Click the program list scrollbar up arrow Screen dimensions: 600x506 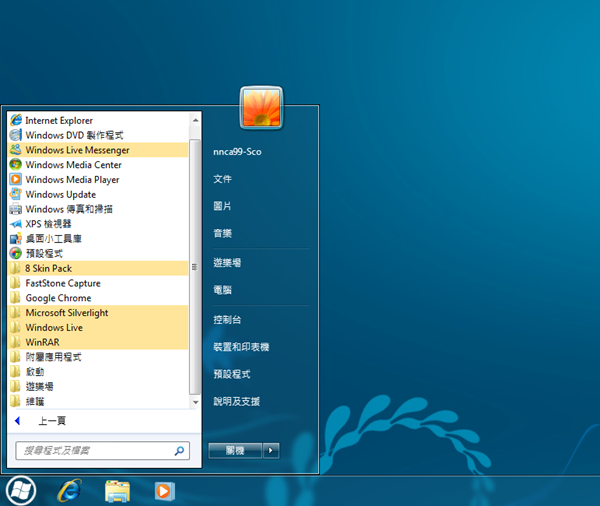point(195,120)
